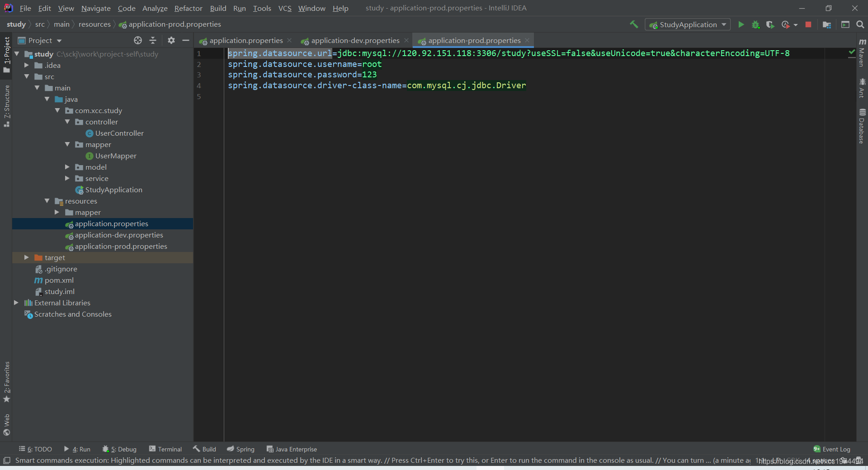The height and width of the screenshot is (470, 868).
Task: Locate current file with crosshair icon
Action: [x=138, y=40]
